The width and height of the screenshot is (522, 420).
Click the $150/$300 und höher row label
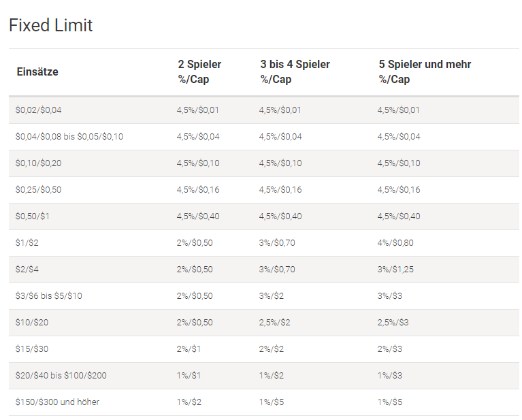click(57, 402)
